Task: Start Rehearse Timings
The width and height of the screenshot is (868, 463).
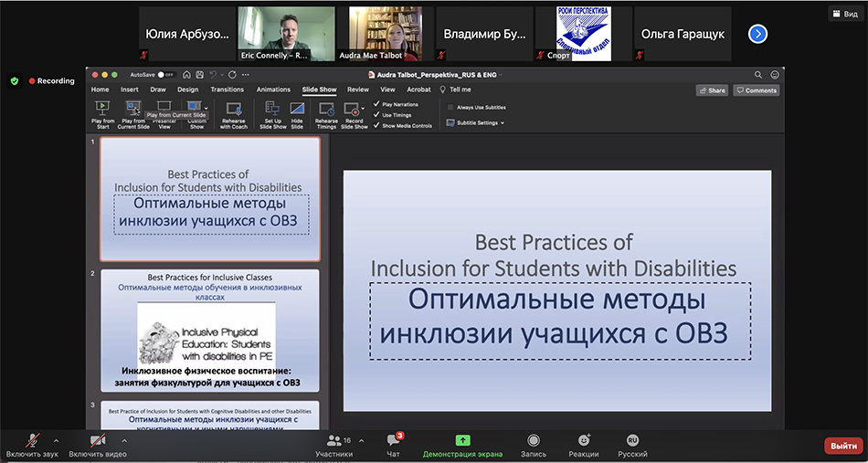Action: tap(326, 109)
